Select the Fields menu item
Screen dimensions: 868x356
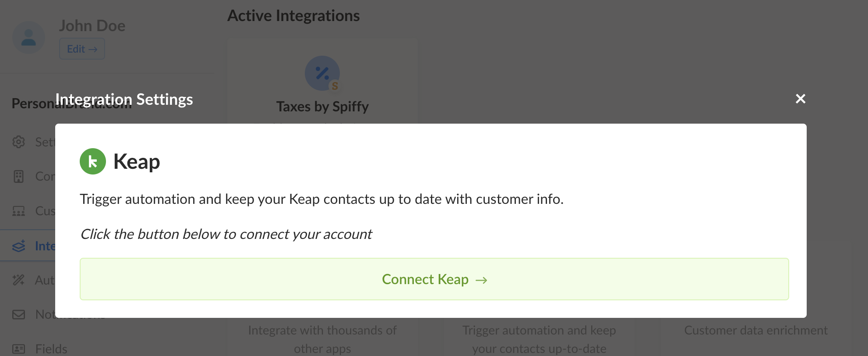(x=51, y=349)
